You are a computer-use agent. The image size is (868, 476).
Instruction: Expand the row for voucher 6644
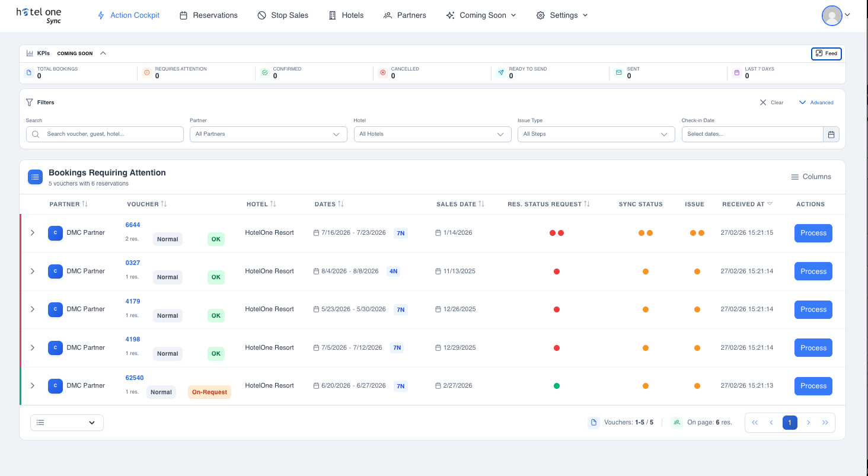point(33,232)
